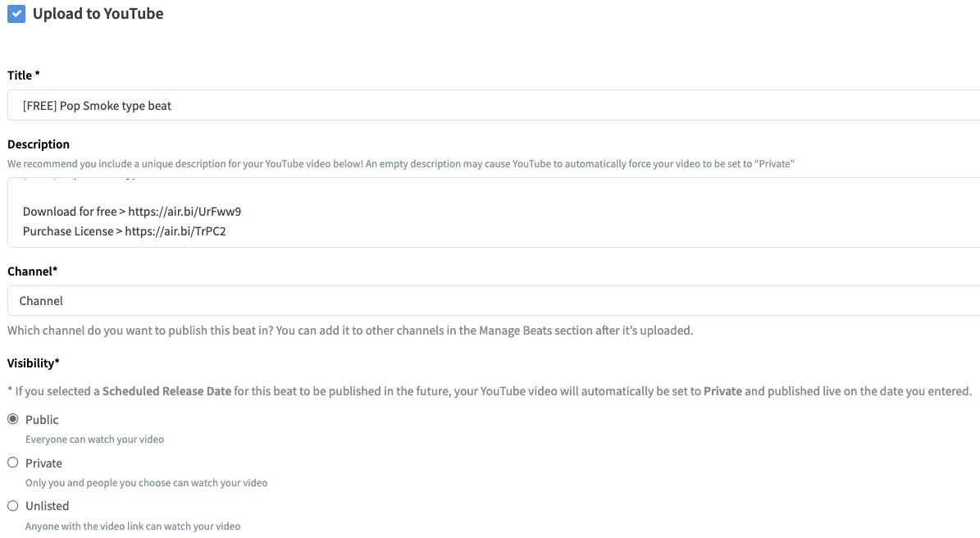The width and height of the screenshot is (980, 538).
Task: Click the 'Private' option label text
Action: click(43, 463)
